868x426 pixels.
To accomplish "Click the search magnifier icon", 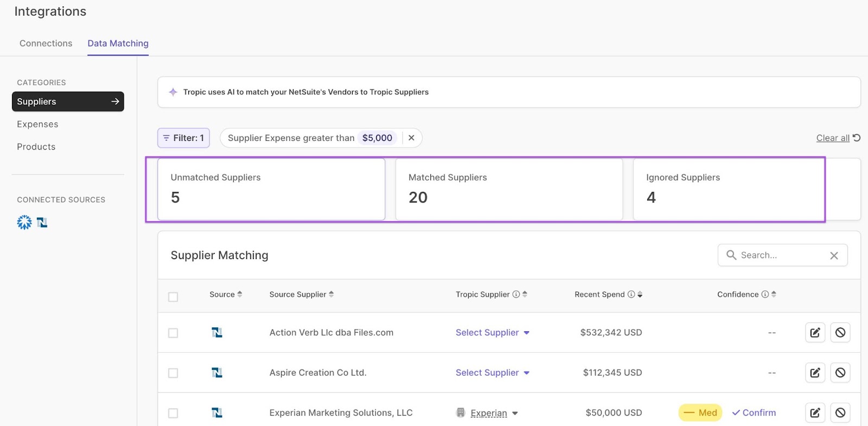I will pyautogui.click(x=731, y=255).
